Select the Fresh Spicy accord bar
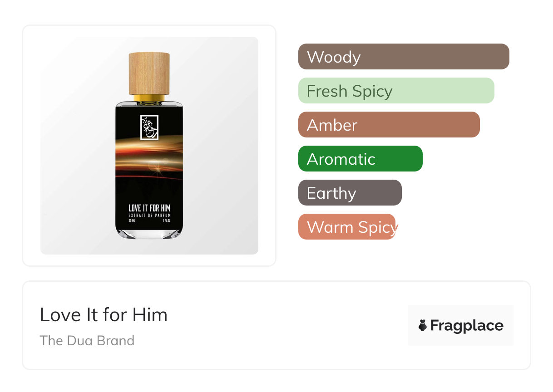 396,91
